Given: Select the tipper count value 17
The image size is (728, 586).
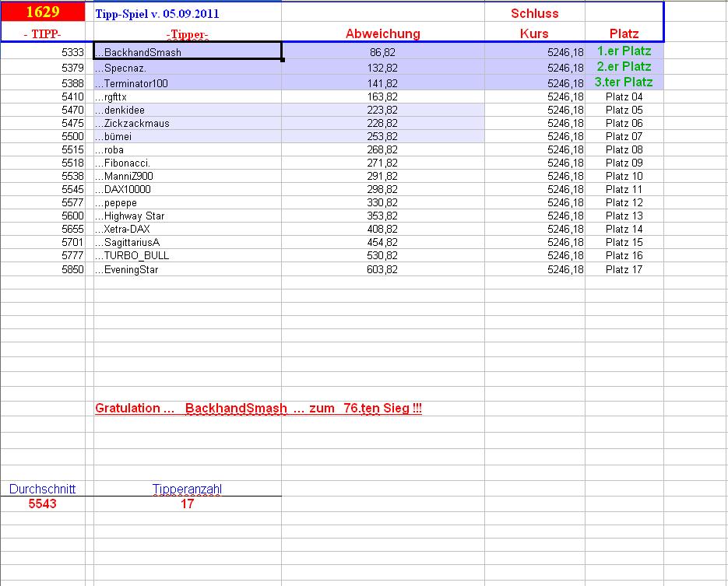Looking at the screenshot, I should click(187, 503).
